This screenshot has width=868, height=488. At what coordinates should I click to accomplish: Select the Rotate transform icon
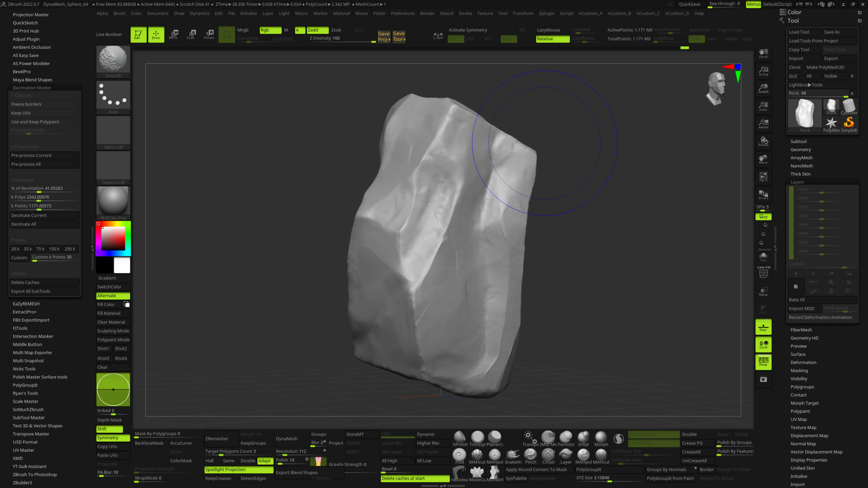(209, 34)
